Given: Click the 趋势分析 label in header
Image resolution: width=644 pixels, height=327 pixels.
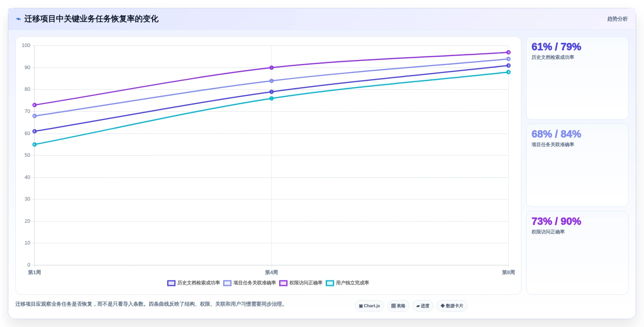Looking at the screenshot, I should pos(617,19).
